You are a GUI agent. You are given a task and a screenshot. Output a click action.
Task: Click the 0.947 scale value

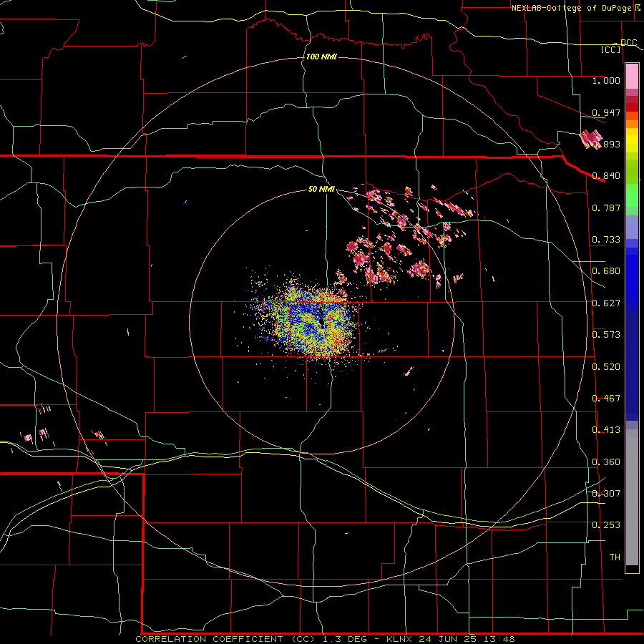pos(606,112)
